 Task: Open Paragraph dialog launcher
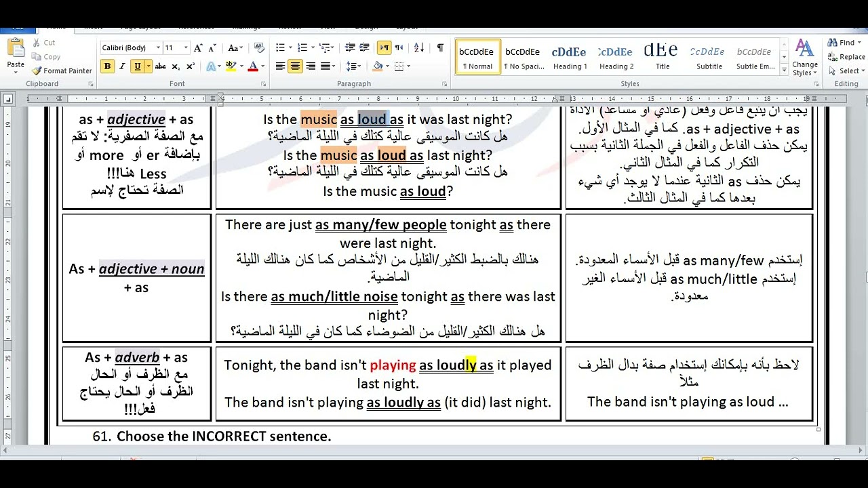click(x=445, y=84)
